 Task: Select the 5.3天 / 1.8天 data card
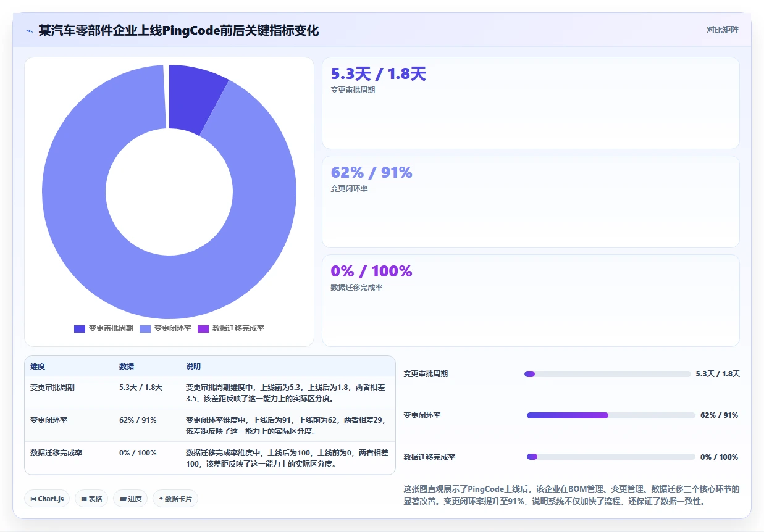(531, 103)
